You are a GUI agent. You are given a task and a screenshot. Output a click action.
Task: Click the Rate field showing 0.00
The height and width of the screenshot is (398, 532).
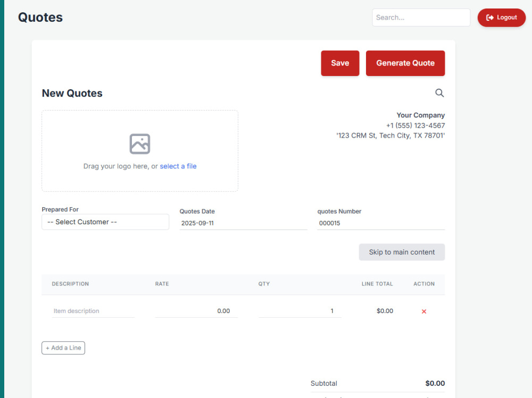pos(196,311)
